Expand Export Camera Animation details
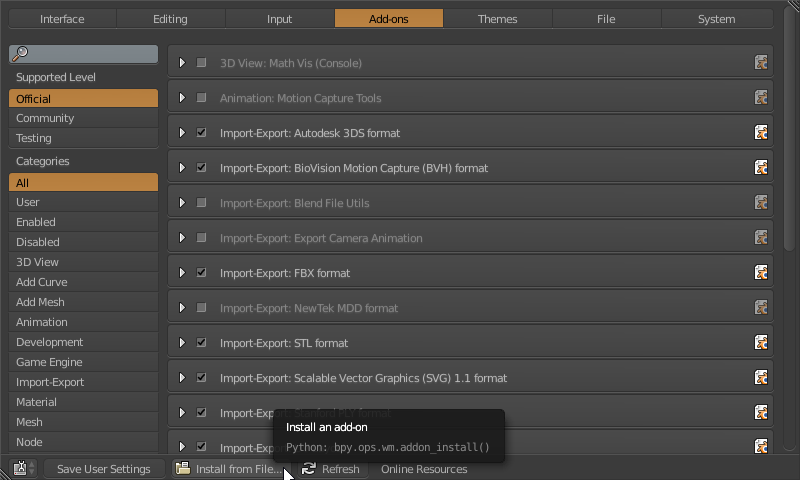The image size is (800, 480). pos(182,238)
